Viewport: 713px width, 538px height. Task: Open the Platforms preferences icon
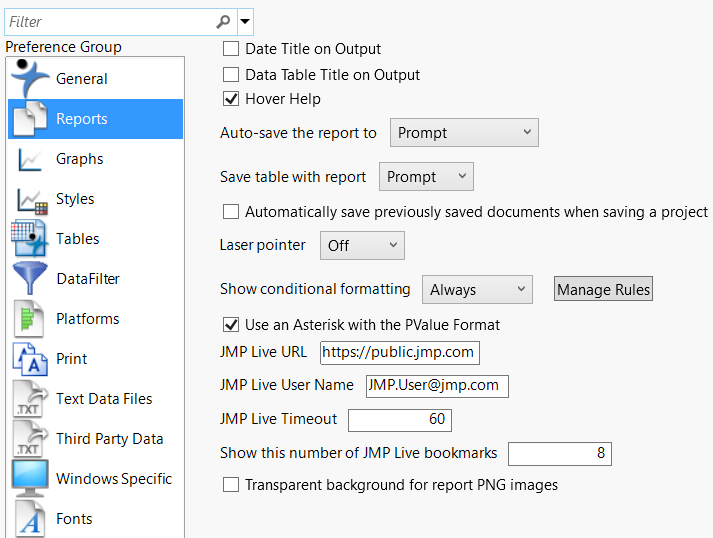pos(29,319)
